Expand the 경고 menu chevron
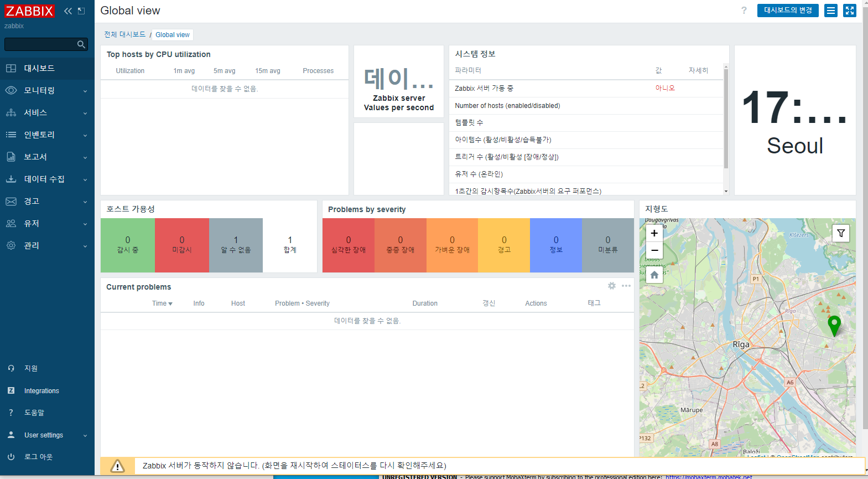This screenshot has height=479, width=868. (x=85, y=202)
